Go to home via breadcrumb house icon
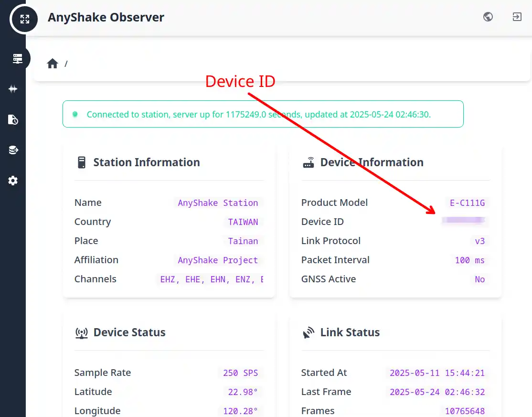This screenshot has height=417, width=532. click(53, 64)
